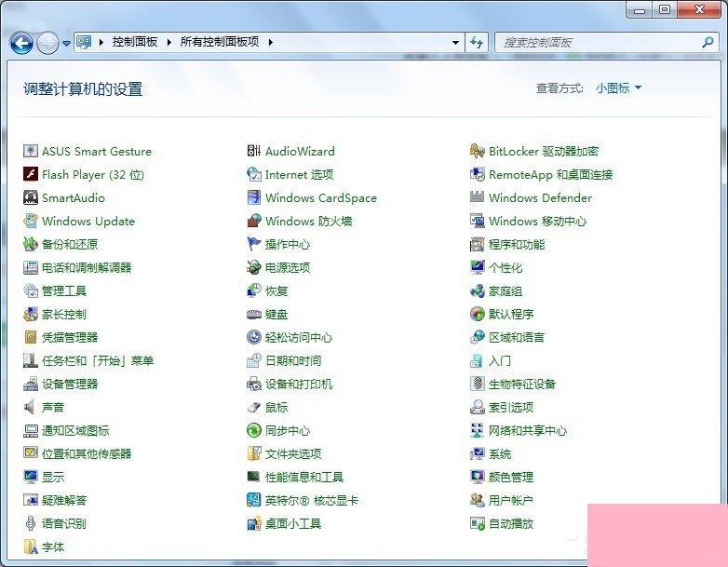Expand the address bar history dropdown
Screen dimensions: 728x567
pos(456,42)
